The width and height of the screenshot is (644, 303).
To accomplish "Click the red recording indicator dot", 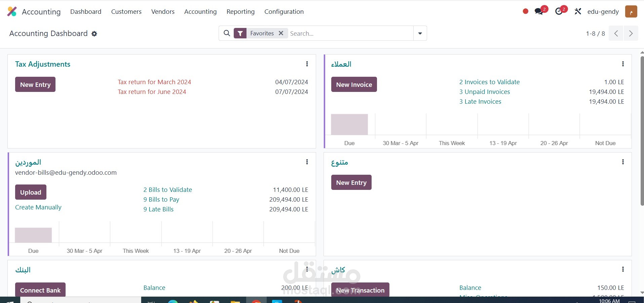I will pyautogui.click(x=526, y=11).
